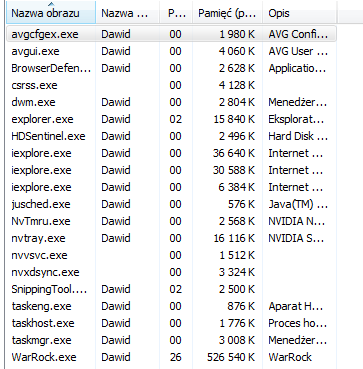This screenshot has height=369, width=363.
Task: Click the Proces ho... description cell
Action: click(x=298, y=323)
